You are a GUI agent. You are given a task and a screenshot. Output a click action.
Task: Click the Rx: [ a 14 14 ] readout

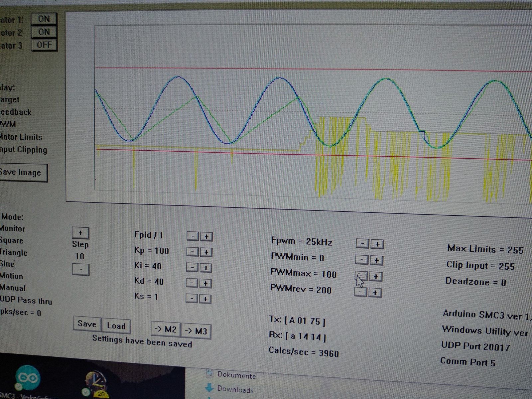[297, 336]
